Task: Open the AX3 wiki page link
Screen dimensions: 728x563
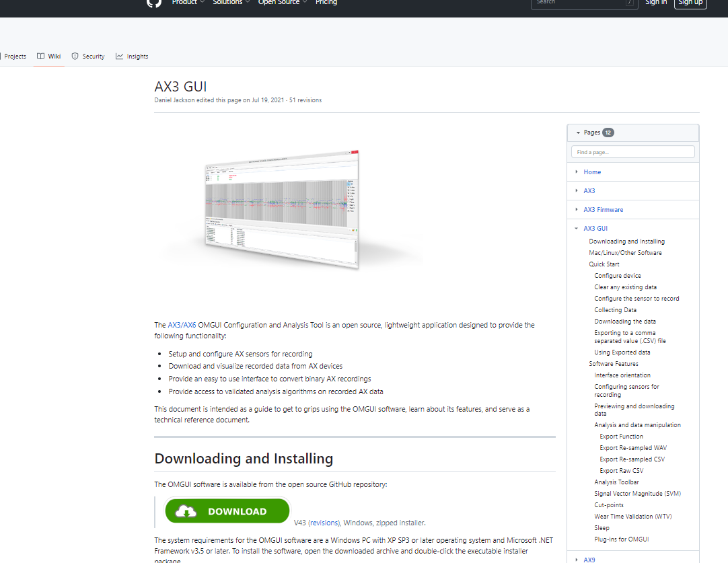Action: point(589,191)
